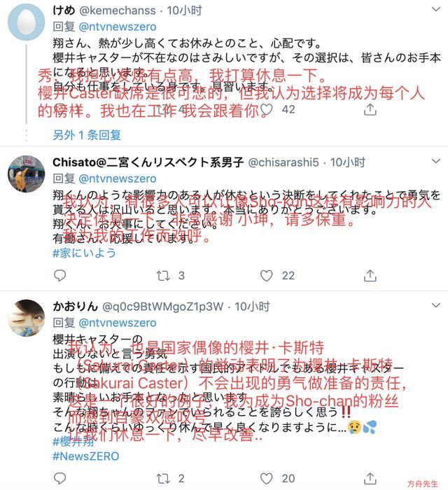Like the tweet by けめ
448x490 pixels.
click(x=267, y=109)
